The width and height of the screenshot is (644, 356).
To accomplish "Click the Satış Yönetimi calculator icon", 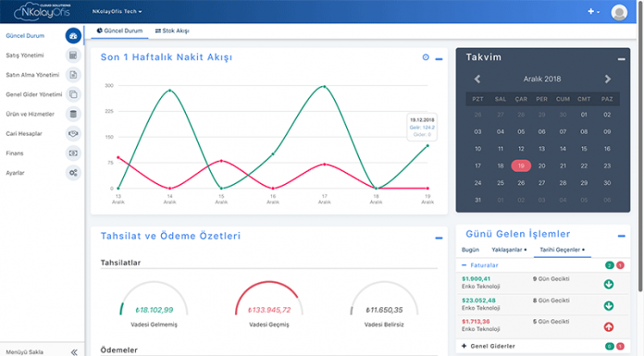I will pos(73,55).
